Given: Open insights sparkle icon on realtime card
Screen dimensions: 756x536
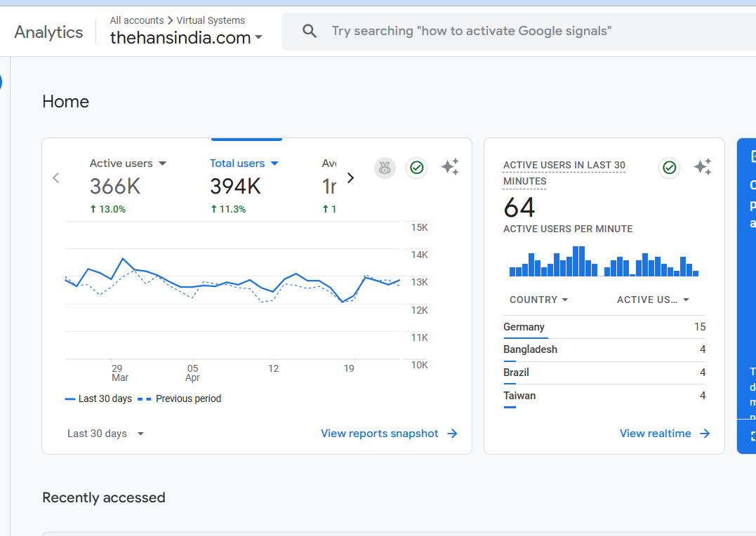Looking at the screenshot, I should pos(702,167).
